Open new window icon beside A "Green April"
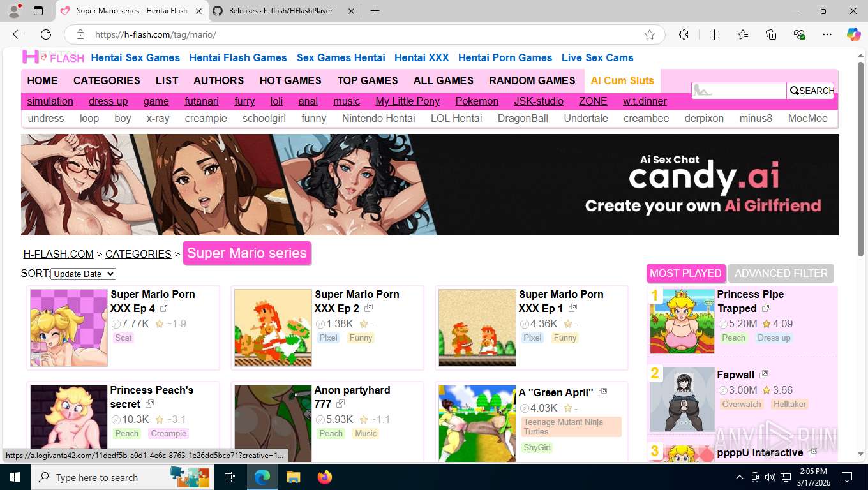Viewport: 868px width, 490px height. pos(602,392)
